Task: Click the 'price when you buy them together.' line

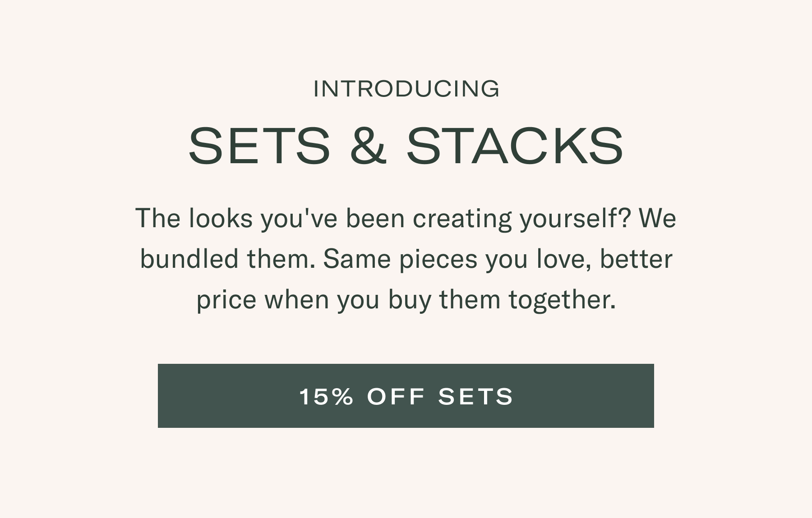Action: (406, 300)
